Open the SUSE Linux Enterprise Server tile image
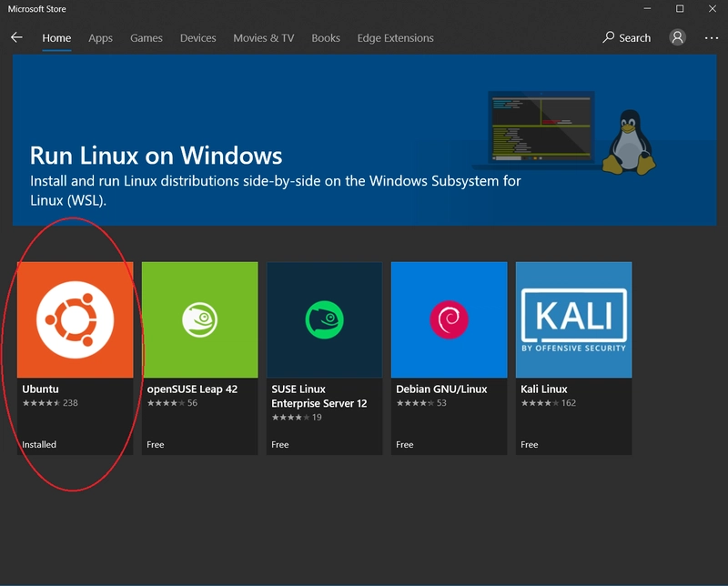The width and height of the screenshot is (728, 586). pyautogui.click(x=324, y=319)
